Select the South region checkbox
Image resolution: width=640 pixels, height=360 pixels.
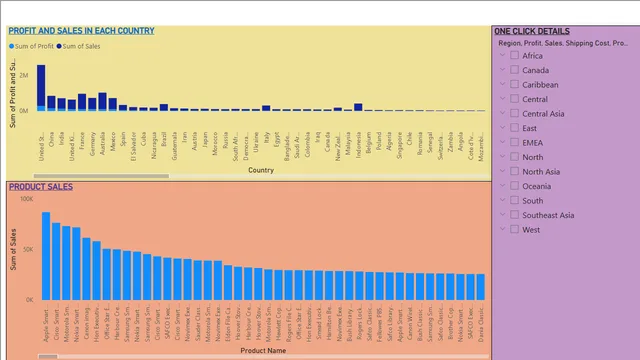click(x=514, y=200)
